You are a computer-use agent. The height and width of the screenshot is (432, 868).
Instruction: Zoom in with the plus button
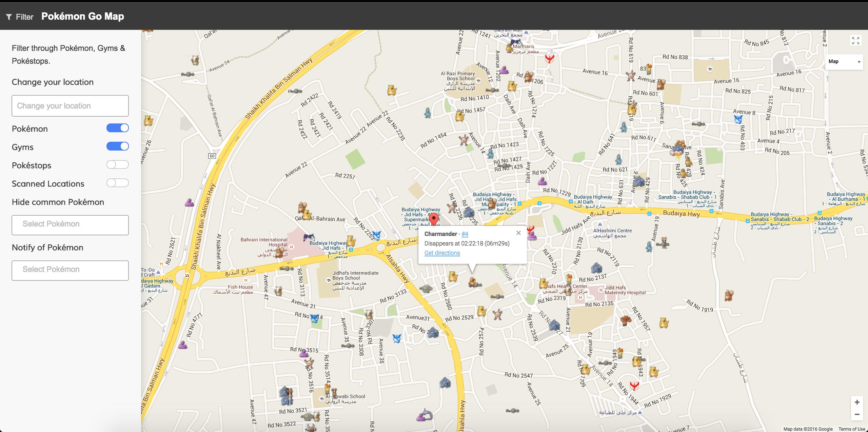click(857, 402)
